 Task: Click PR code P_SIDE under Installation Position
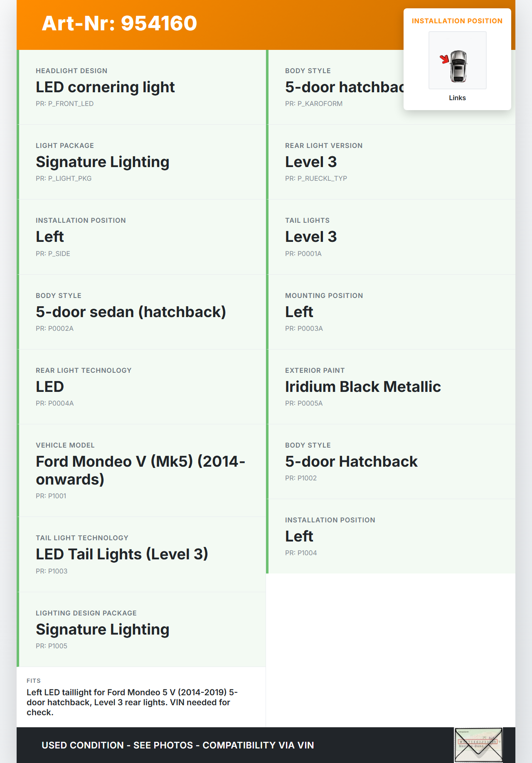tap(53, 254)
